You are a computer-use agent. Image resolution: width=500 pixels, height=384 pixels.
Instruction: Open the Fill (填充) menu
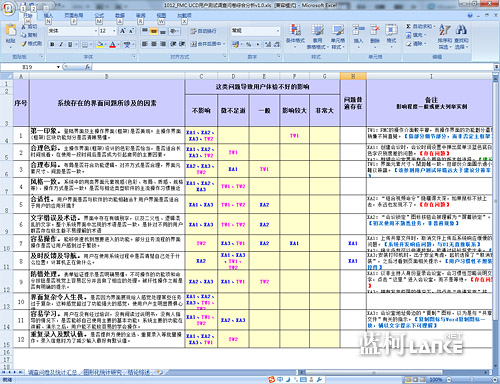tap(417, 35)
